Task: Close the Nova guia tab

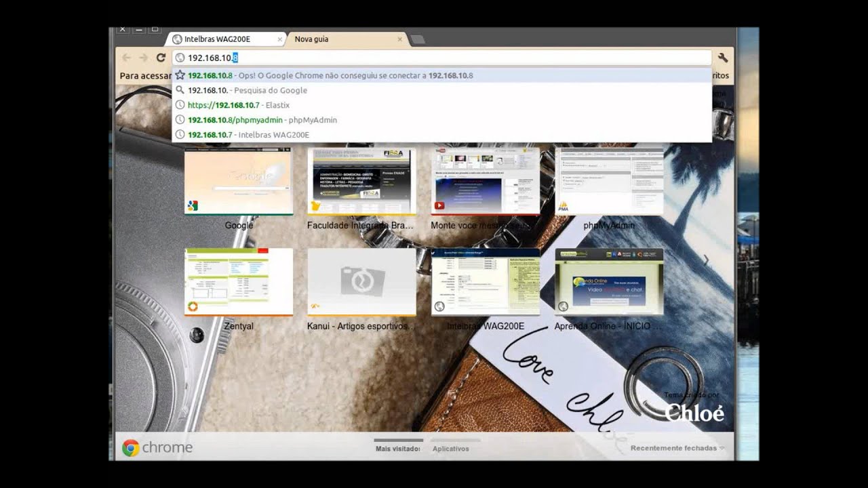Action: (400, 39)
